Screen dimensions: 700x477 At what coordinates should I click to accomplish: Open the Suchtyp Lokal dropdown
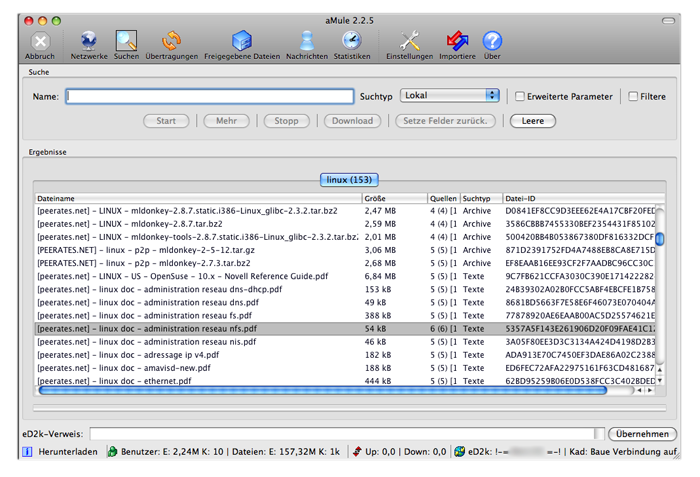(x=450, y=96)
